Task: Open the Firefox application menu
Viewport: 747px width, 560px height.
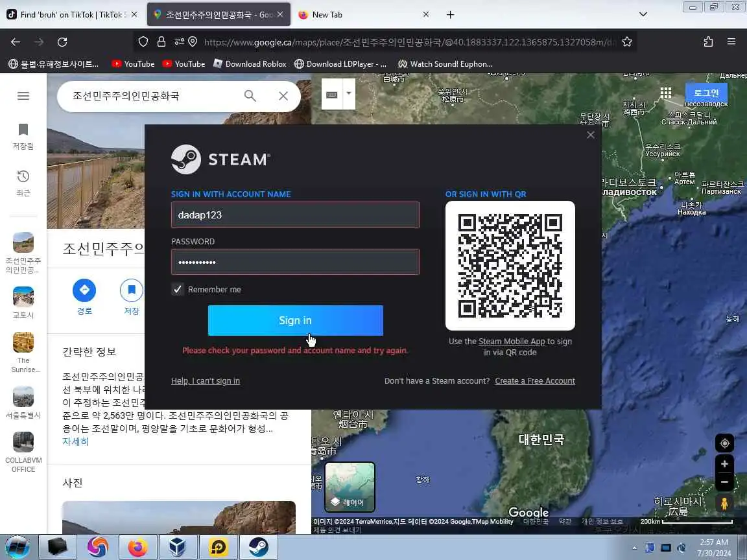Action: pos(731,42)
